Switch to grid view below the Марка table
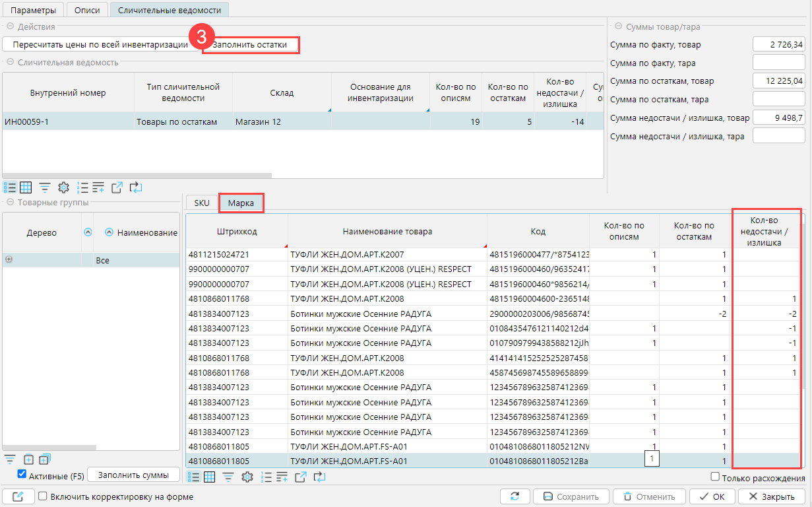This screenshot has width=812, height=507. point(210,477)
